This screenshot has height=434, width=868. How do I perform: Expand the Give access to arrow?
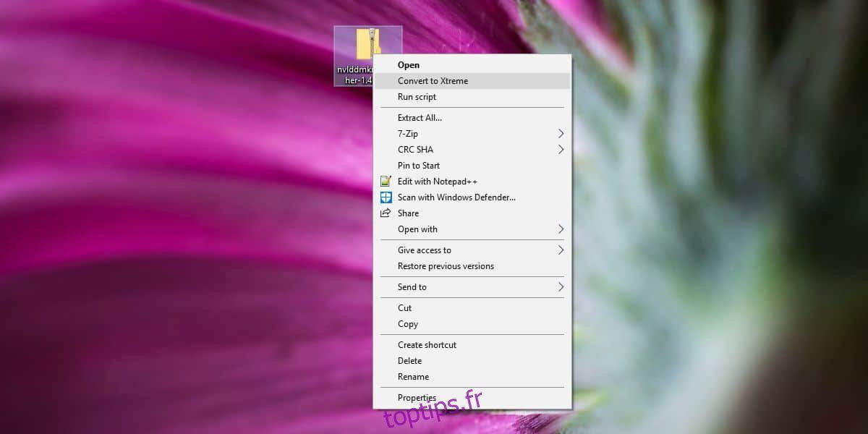561,250
